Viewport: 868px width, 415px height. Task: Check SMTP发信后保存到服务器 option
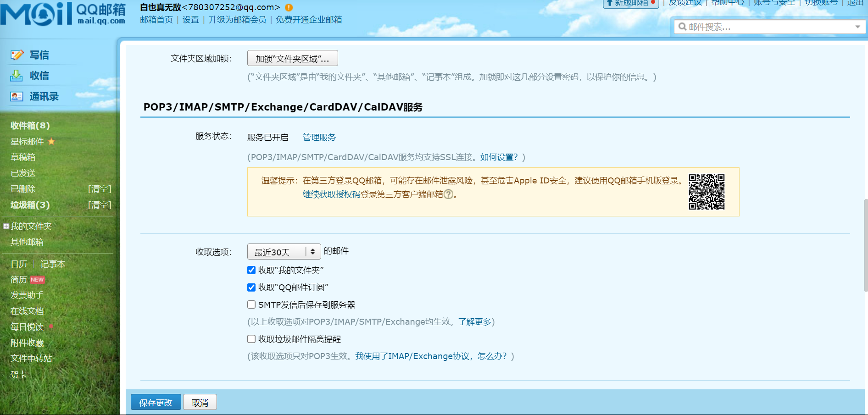coord(251,304)
